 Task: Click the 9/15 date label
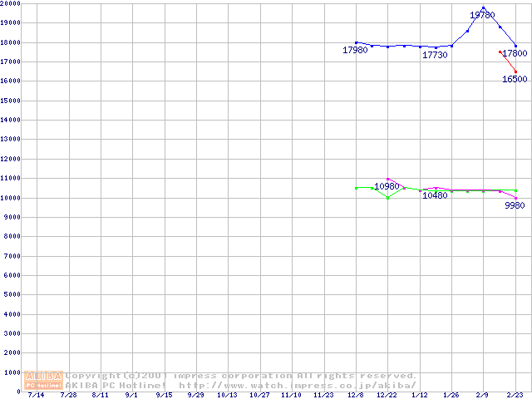click(165, 395)
